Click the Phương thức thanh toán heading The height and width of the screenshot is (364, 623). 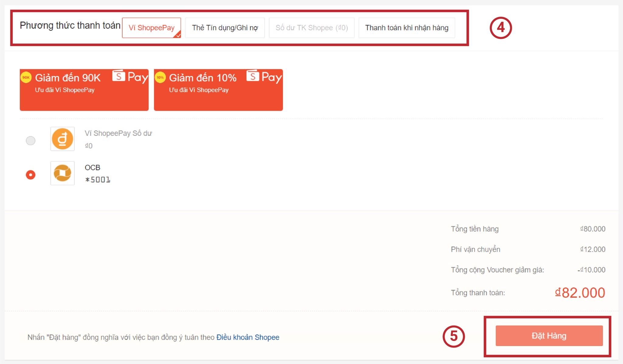point(70,26)
